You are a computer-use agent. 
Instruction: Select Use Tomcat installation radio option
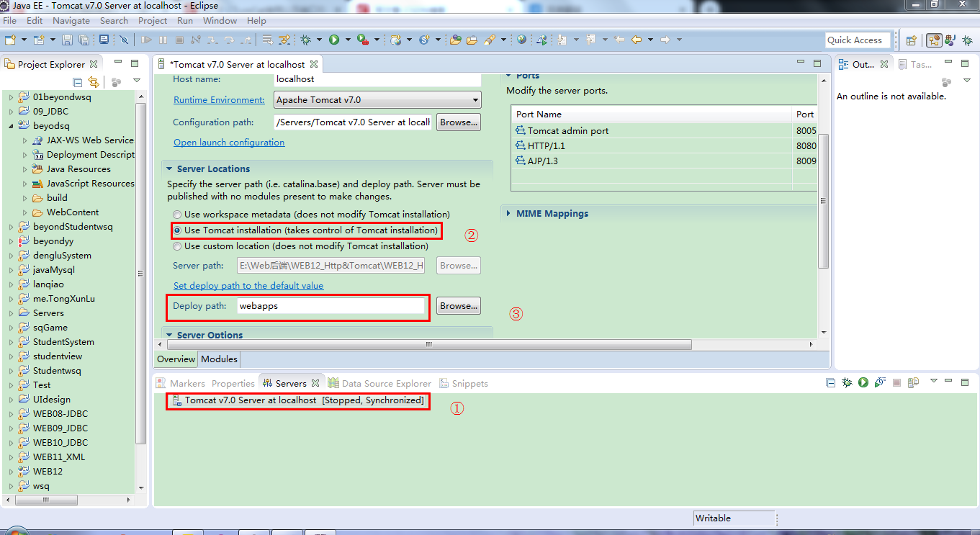(x=177, y=230)
